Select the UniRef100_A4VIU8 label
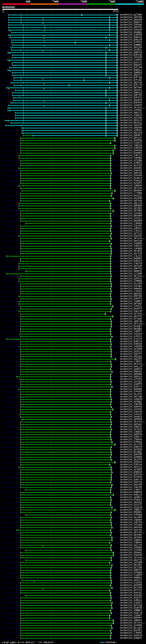The image size is (146, 644). tap(131, 241)
